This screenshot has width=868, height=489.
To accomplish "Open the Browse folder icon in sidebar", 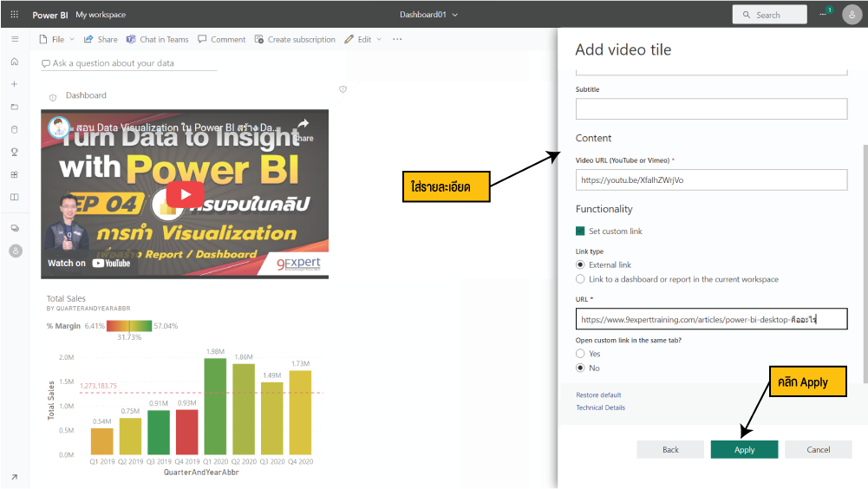I will pos(14,107).
